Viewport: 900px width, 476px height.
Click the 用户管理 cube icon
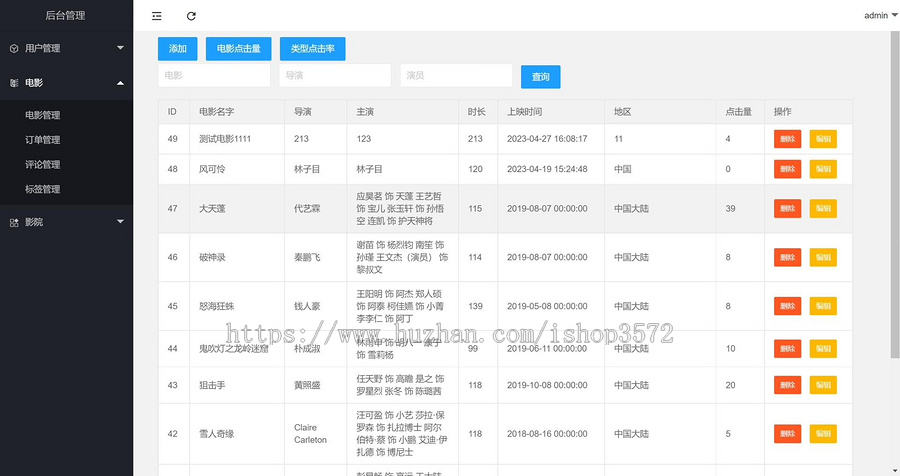pos(14,49)
